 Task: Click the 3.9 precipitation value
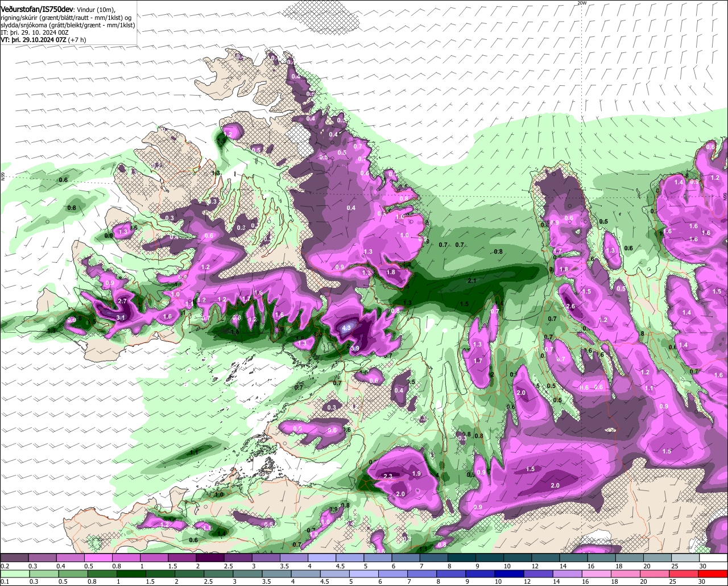(355, 348)
